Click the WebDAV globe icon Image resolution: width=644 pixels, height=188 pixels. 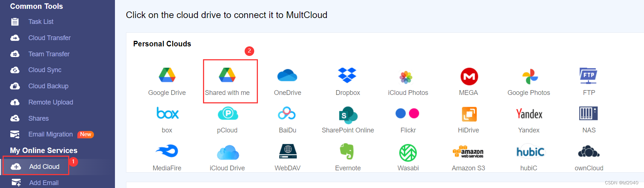pyautogui.click(x=288, y=151)
